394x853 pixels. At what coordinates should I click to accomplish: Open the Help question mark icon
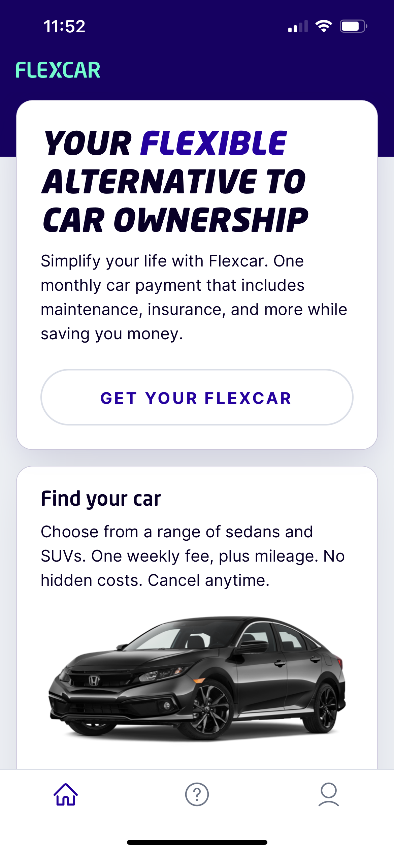pos(197,795)
